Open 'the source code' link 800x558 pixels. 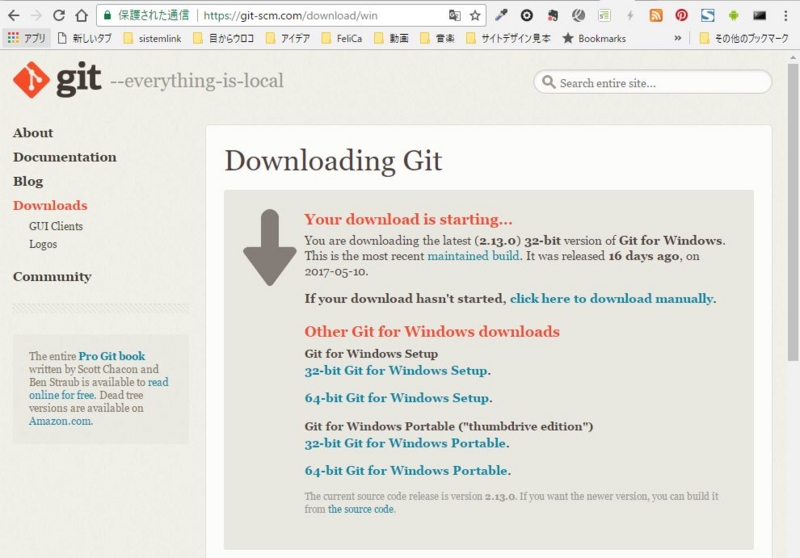coord(361,509)
